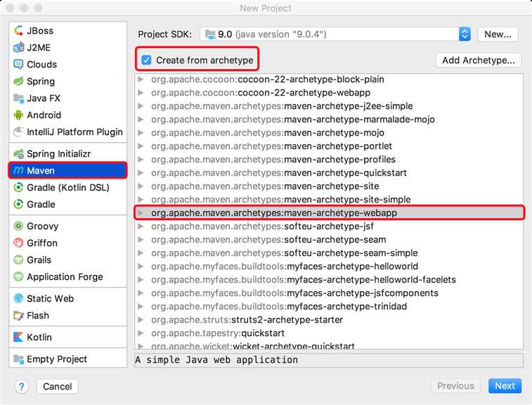Select maven-archetype-site-simple row
This screenshot has width=532, height=405.
(x=329, y=200)
